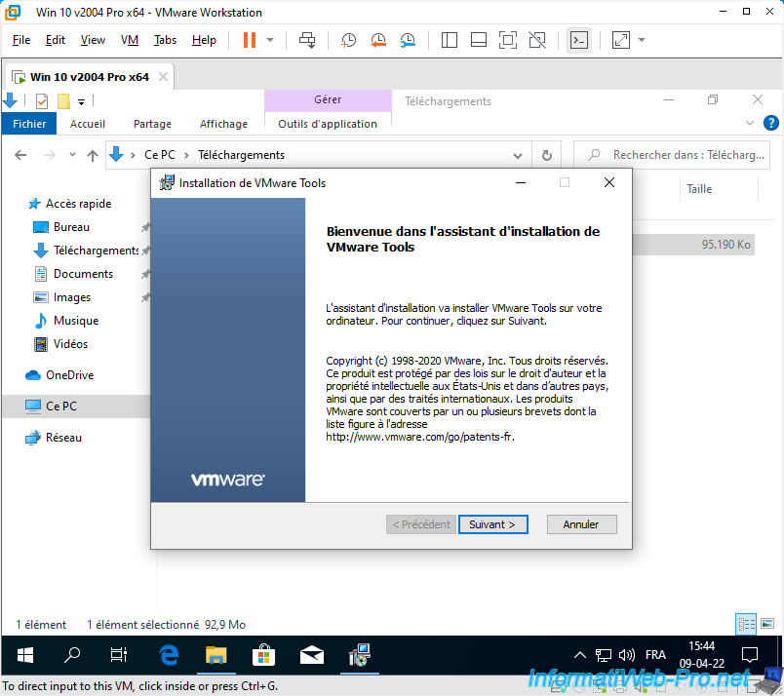
Task: Open Outils d'application ribbon tab
Action: (328, 124)
